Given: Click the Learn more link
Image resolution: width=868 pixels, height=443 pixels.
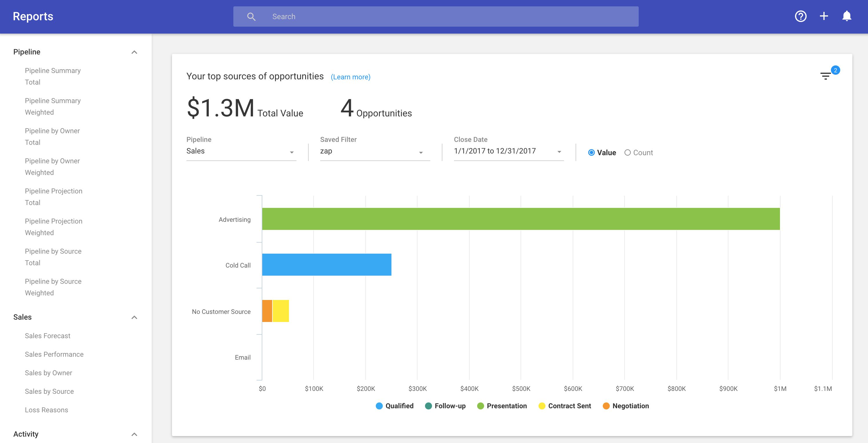Looking at the screenshot, I should coord(350,77).
